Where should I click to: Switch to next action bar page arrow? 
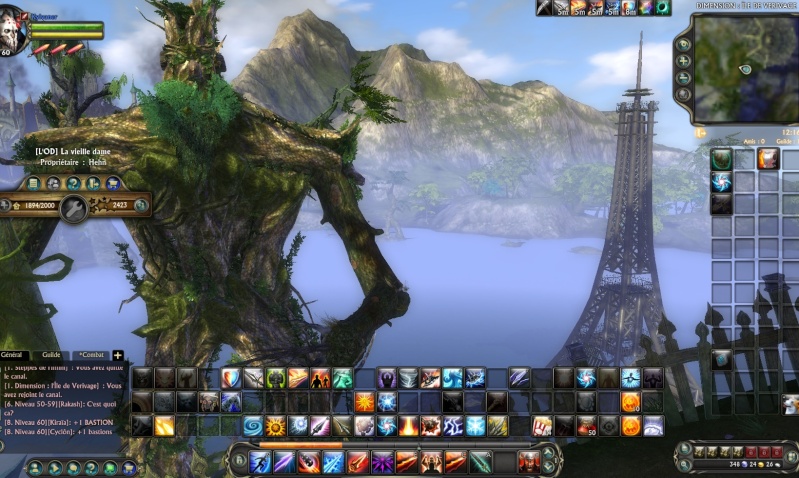point(548,465)
